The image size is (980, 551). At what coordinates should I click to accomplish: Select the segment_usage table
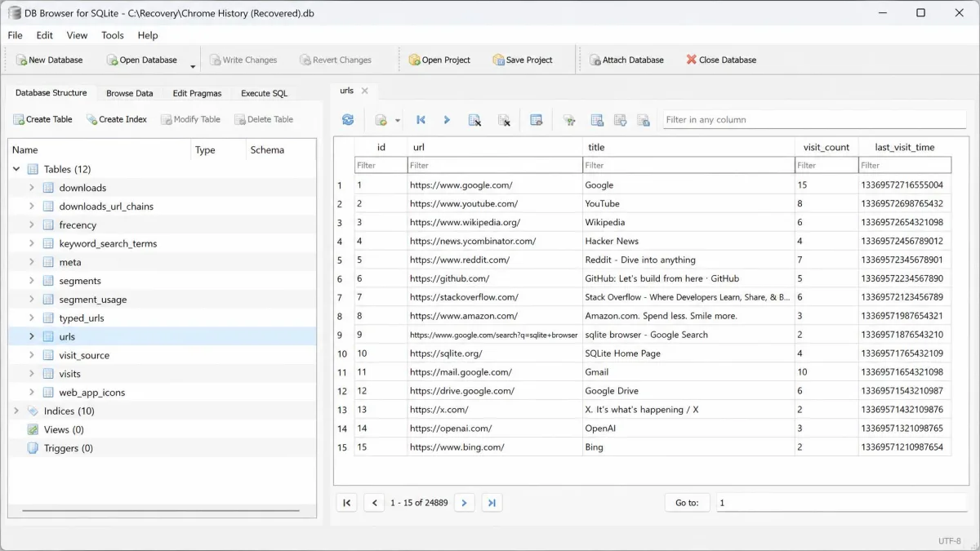click(92, 300)
